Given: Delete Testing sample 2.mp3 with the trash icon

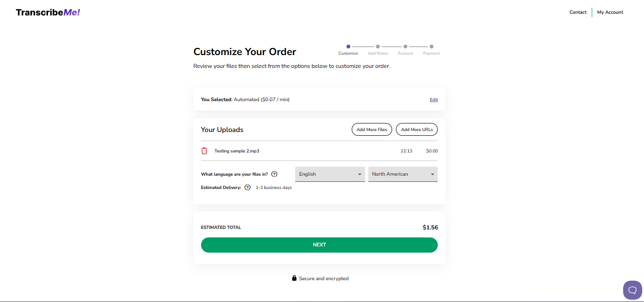Looking at the screenshot, I should pyautogui.click(x=204, y=151).
